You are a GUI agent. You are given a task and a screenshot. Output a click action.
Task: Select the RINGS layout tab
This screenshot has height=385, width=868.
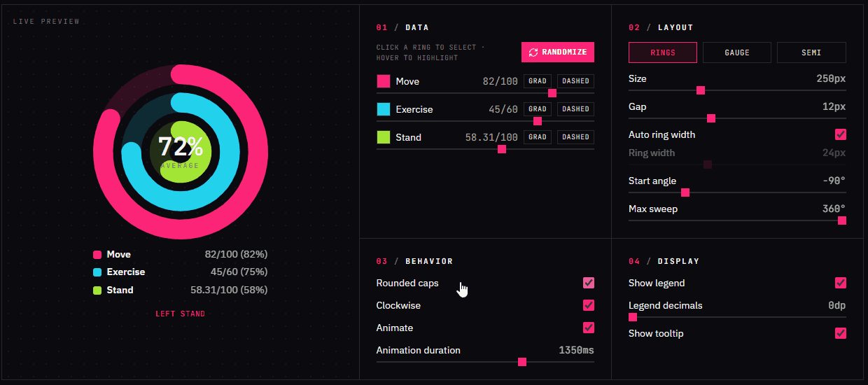pos(663,52)
